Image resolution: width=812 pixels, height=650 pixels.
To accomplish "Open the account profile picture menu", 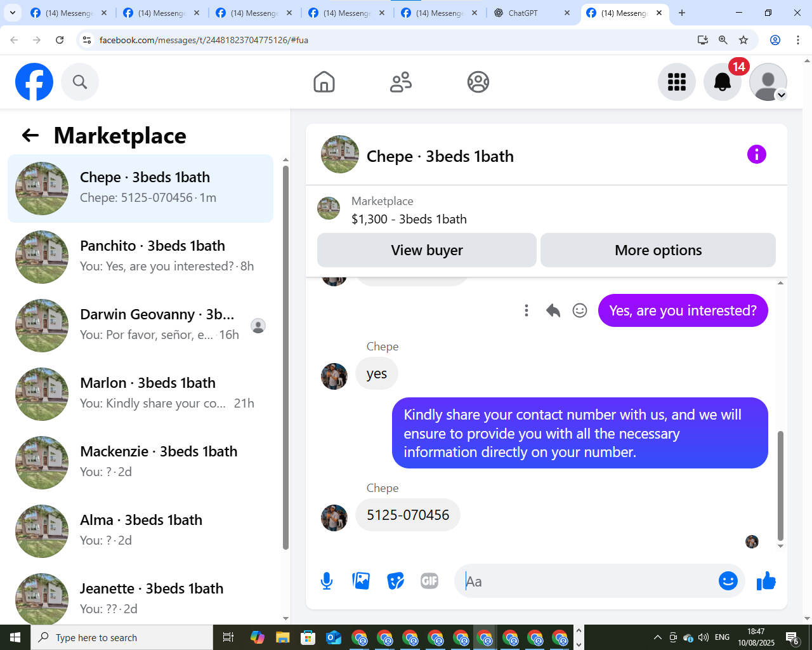I will (768, 82).
